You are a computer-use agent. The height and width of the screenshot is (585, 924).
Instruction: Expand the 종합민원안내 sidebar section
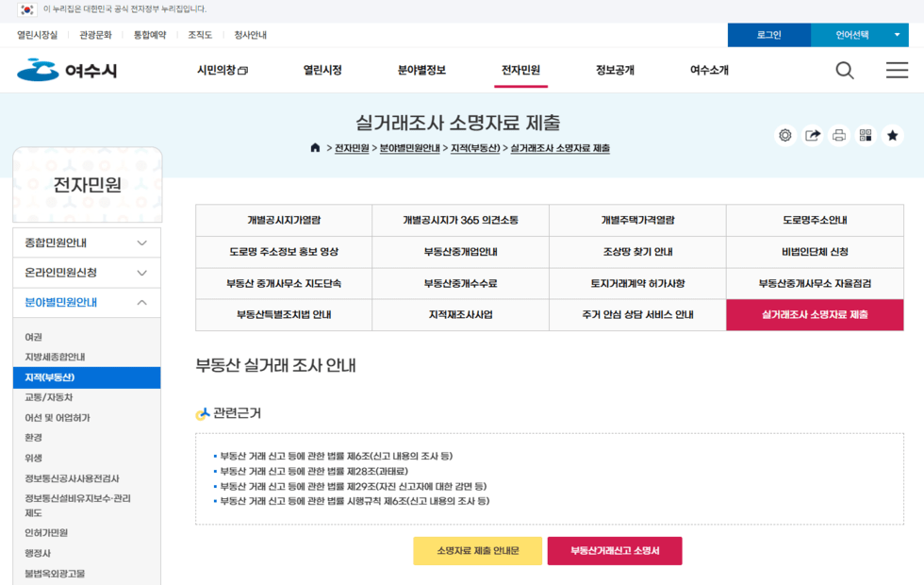[87, 242]
